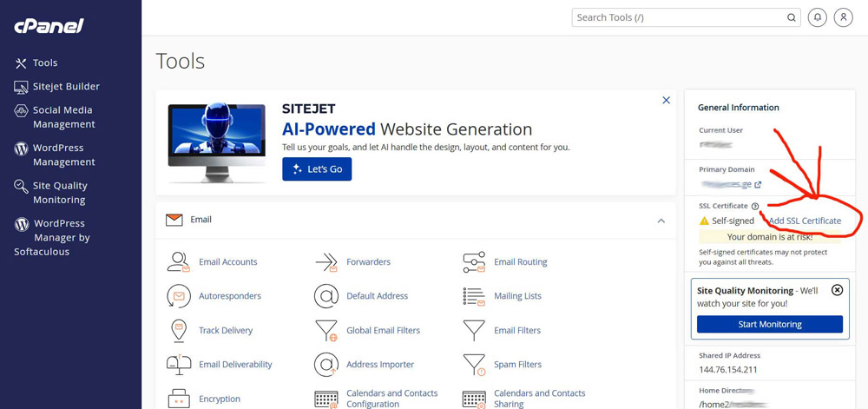Open Social Media Management sidebar icon
Image resolution: width=868 pixels, height=409 pixels.
click(x=21, y=110)
